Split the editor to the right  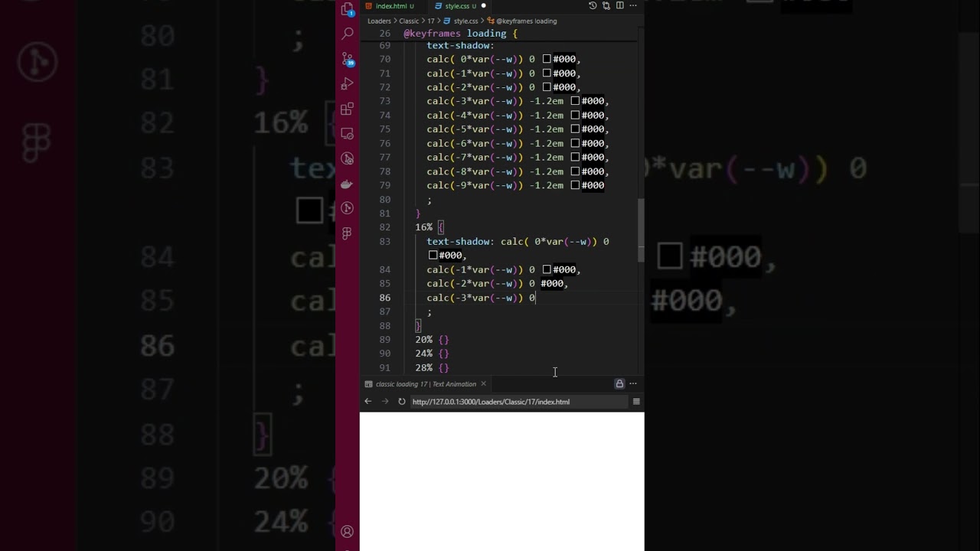point(619,5)
